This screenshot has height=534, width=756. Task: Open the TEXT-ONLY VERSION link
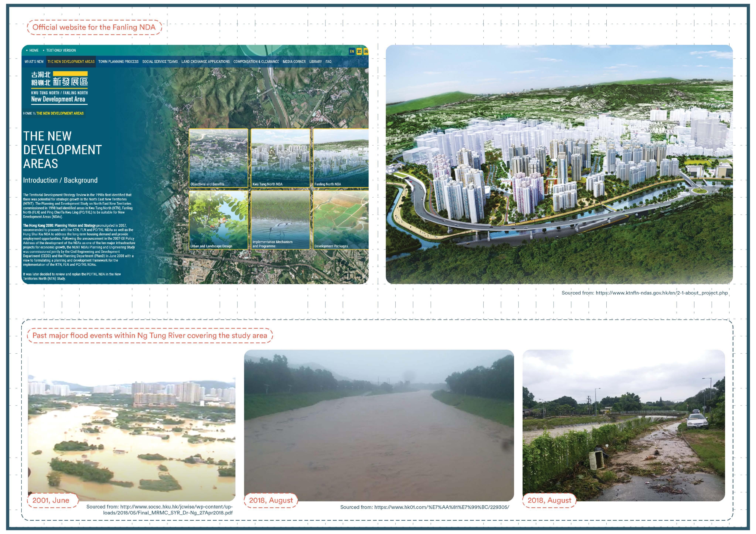point(61,50)
